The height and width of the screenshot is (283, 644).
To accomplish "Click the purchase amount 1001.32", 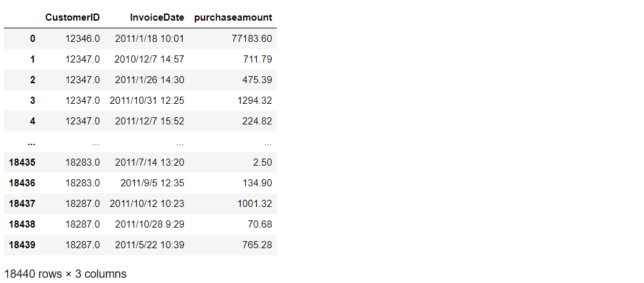I will 254,204.
